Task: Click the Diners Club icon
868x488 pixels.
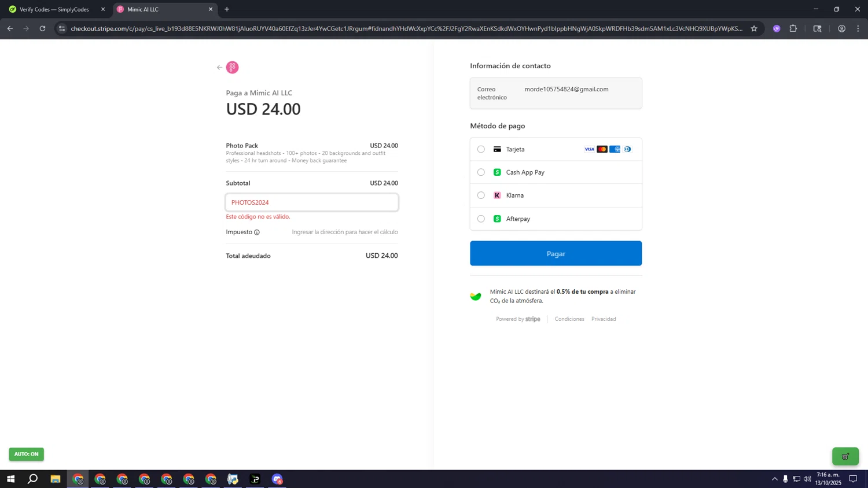Action: (627, 149)
